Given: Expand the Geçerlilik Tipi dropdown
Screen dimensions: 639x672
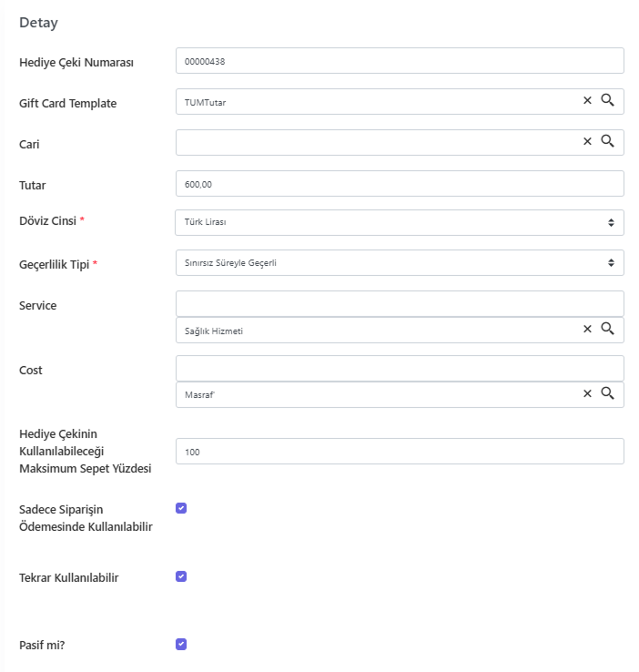Looking at the screenshot, I should point(400,263).
